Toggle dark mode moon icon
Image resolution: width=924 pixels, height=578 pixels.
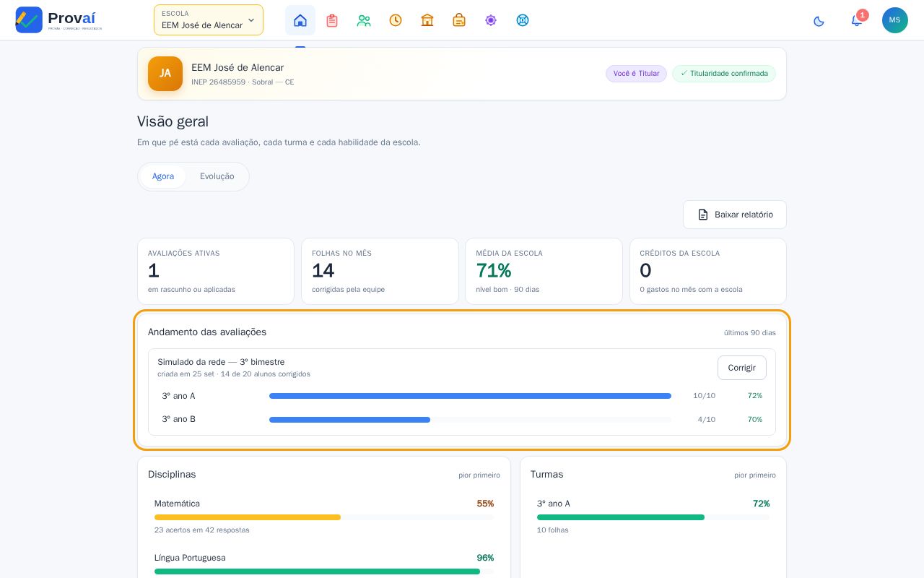(x=819, y=21)
